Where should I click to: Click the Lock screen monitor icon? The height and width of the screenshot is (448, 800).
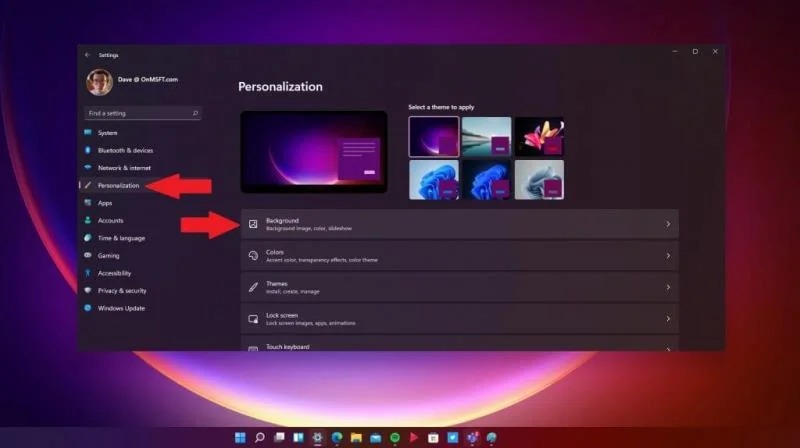253,319
